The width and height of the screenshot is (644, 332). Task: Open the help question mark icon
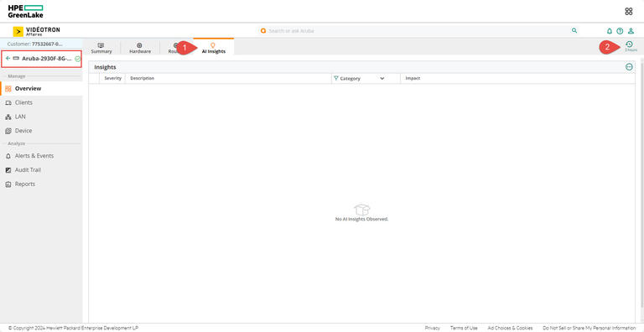tap(620, 31)
